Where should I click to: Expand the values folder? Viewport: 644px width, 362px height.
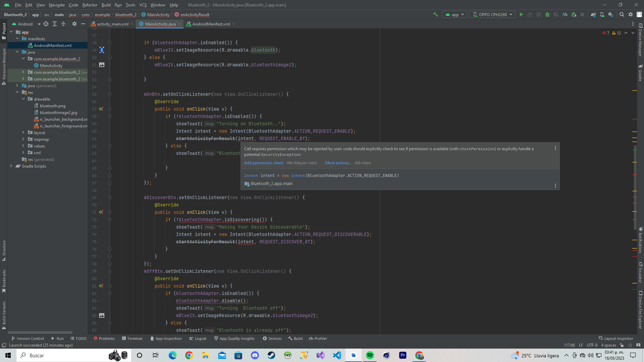tap(23, 146)
